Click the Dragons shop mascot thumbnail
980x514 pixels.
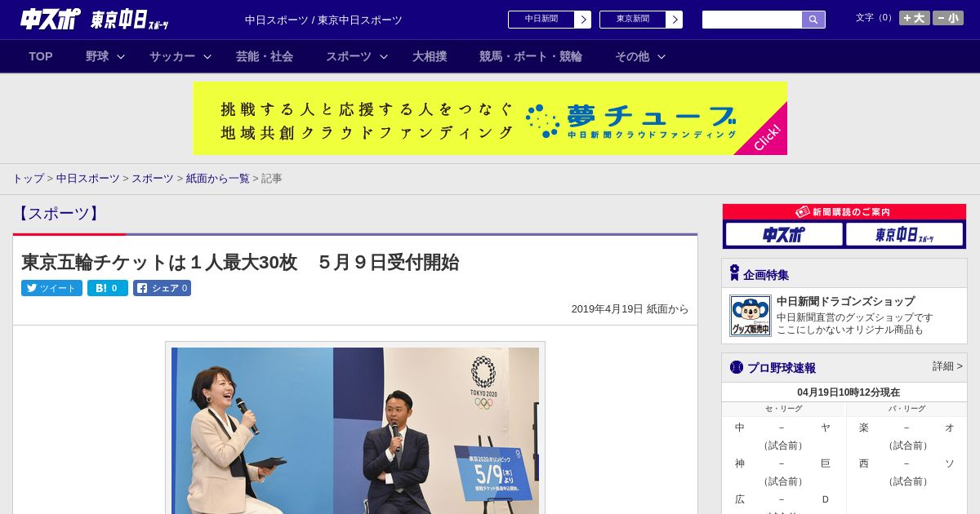click(x=751, y=316)
